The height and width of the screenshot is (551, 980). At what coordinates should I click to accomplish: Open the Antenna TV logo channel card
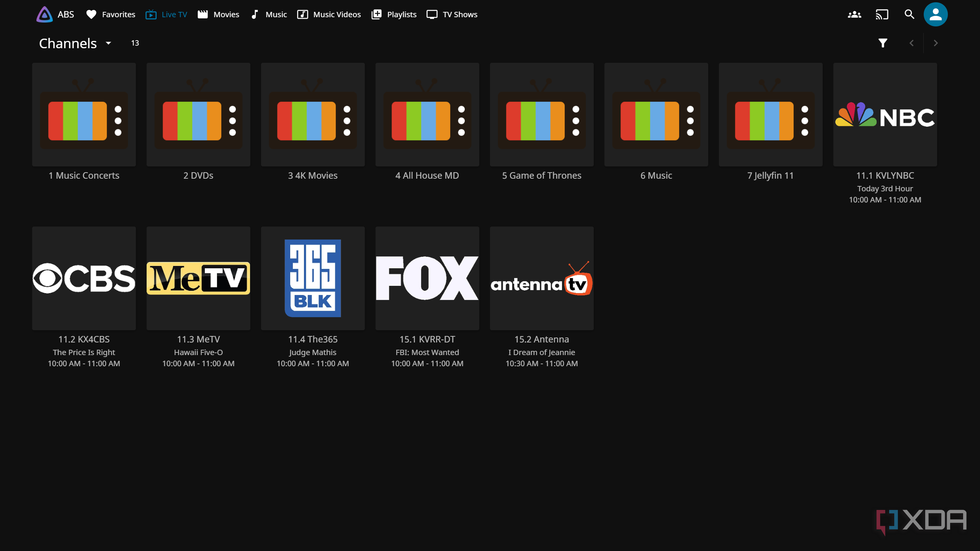pos(542,278)
